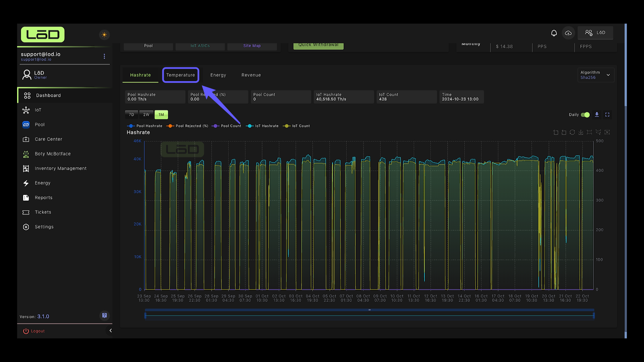This screenshot has height=362, width=644.
Task: Log out with Logout button
Action: [x=34, y=331]
